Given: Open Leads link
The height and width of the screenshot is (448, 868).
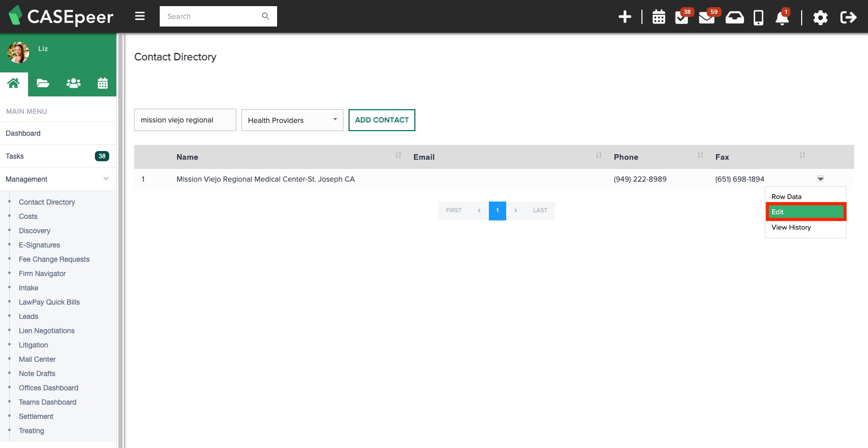Looking at the screenshot, I should [29, 316].
